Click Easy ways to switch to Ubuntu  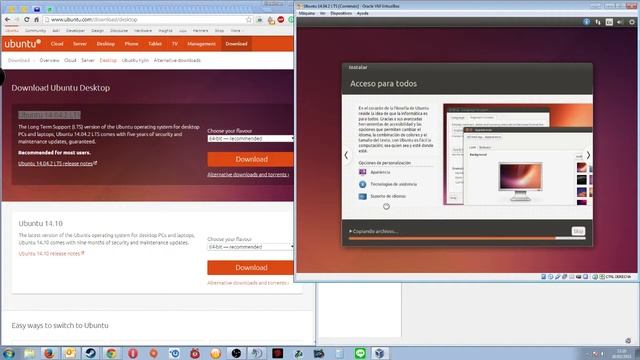pos(60,326)
